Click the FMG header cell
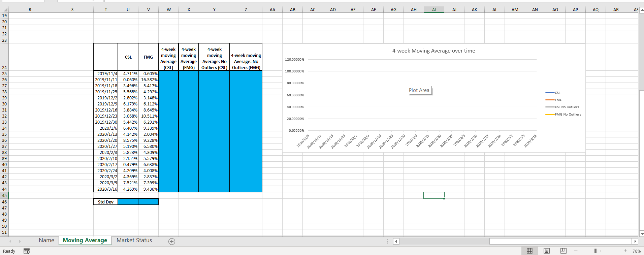The height and width of the screenshot is (255, 644). click(x=148, y=57)
